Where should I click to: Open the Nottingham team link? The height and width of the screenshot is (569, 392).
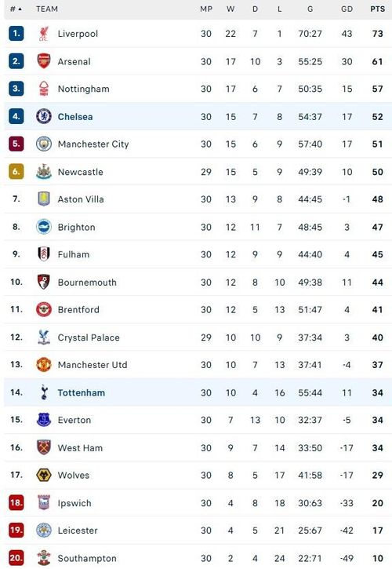coord(83,89)
